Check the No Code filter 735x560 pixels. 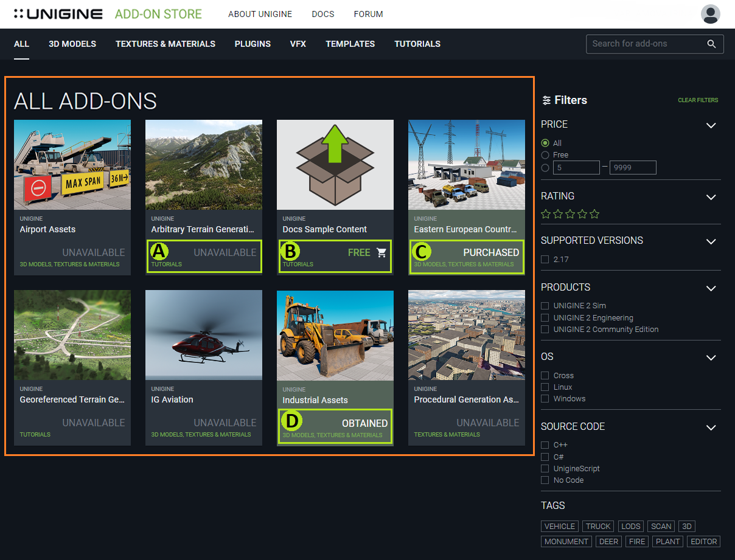[x=545, y=480]
